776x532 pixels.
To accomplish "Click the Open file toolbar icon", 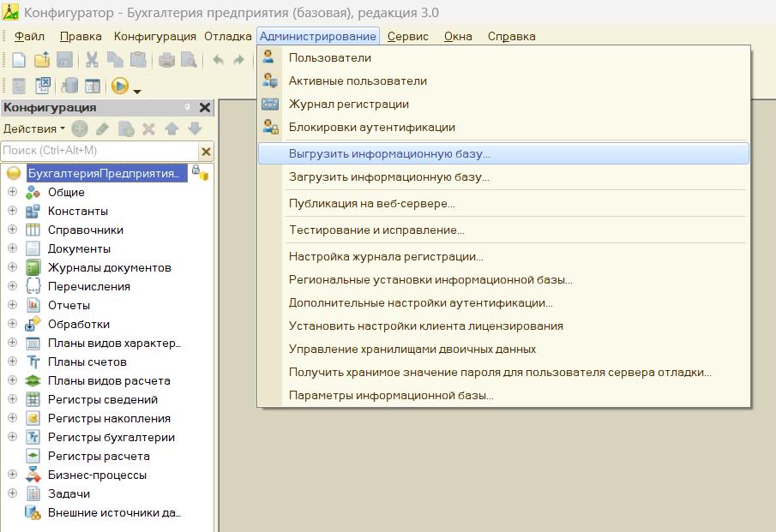I will point(42,60).
